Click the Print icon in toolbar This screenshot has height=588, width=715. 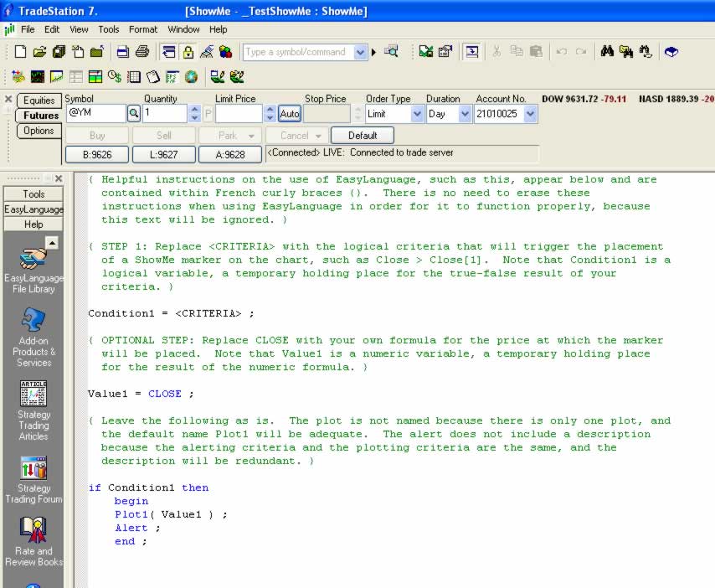click(x=142, y=52)
